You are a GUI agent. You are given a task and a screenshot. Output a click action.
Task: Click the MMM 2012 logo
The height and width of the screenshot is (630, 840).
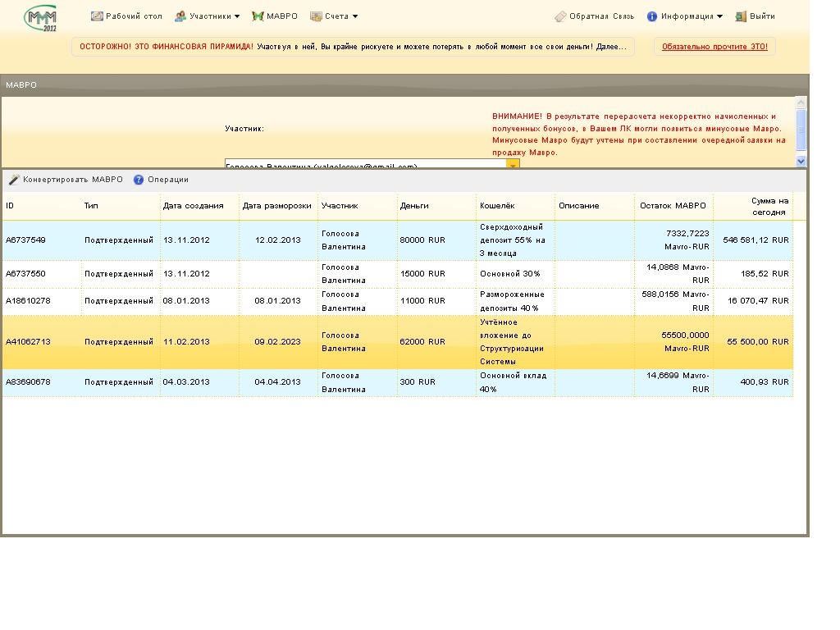(x=41, y=18)
